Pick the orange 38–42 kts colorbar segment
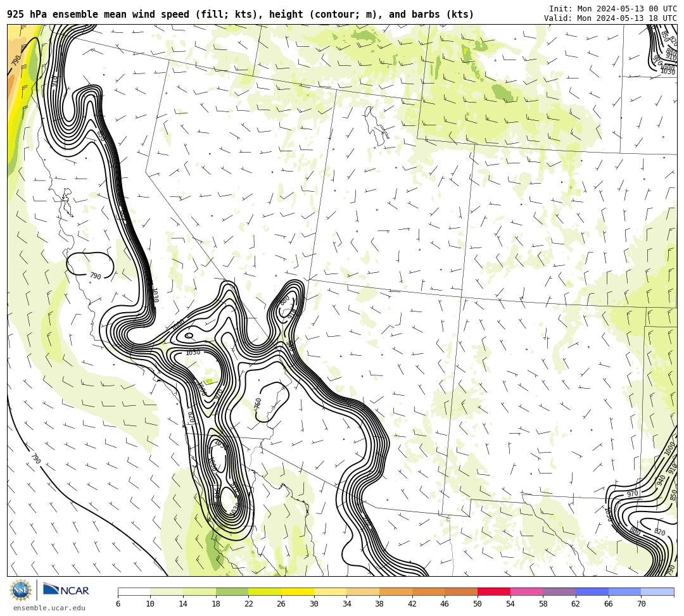The height and width of the screenshot is (616, 684). (x=396, y=591)
